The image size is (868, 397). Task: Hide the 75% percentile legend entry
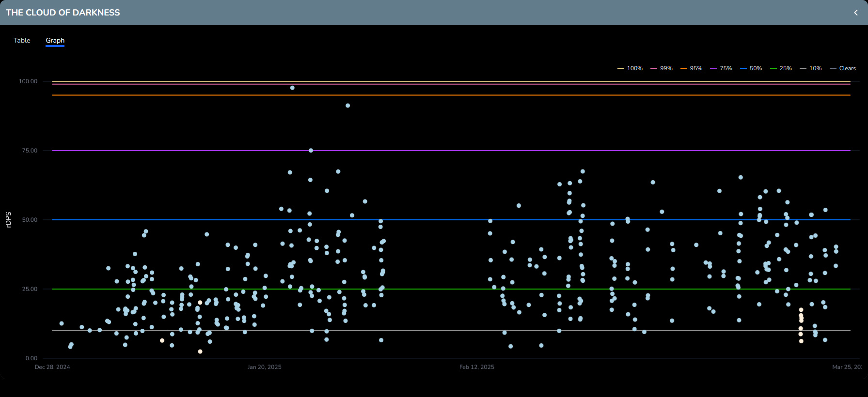721,68
